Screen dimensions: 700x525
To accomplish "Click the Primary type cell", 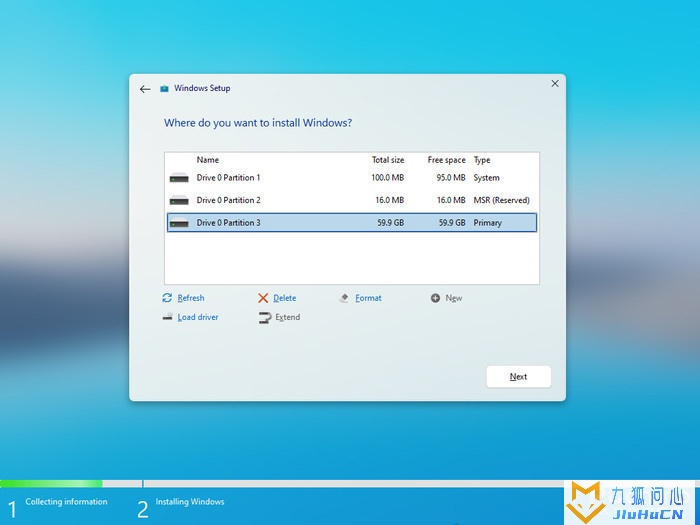I will (488, 222).
